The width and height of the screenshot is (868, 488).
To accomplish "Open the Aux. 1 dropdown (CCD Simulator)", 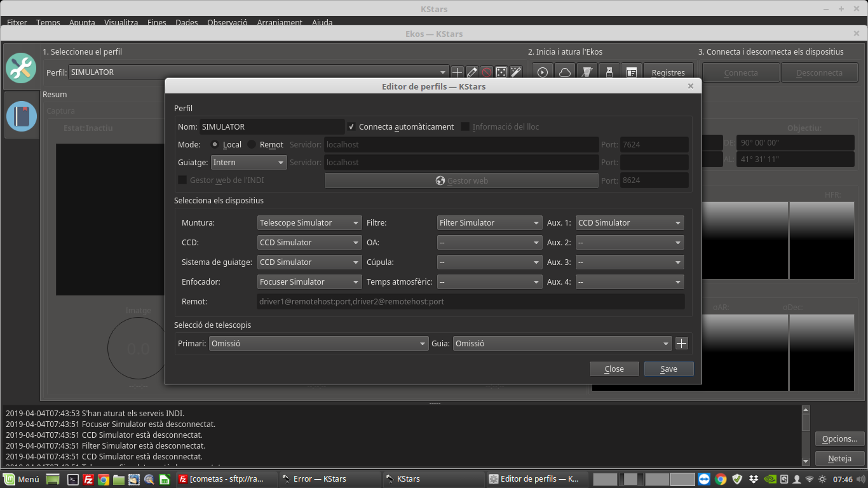I will pyautogui.click(x=630, y=222).
